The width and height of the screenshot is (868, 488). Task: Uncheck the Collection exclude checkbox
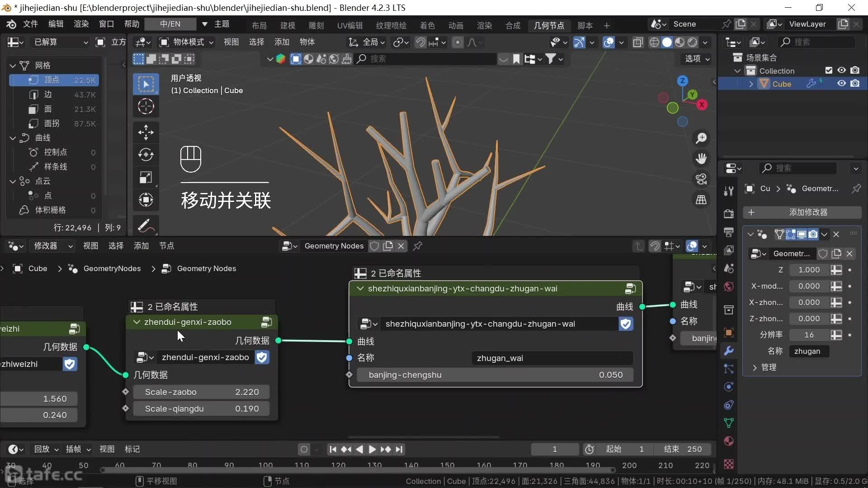[x=829, y=70]
